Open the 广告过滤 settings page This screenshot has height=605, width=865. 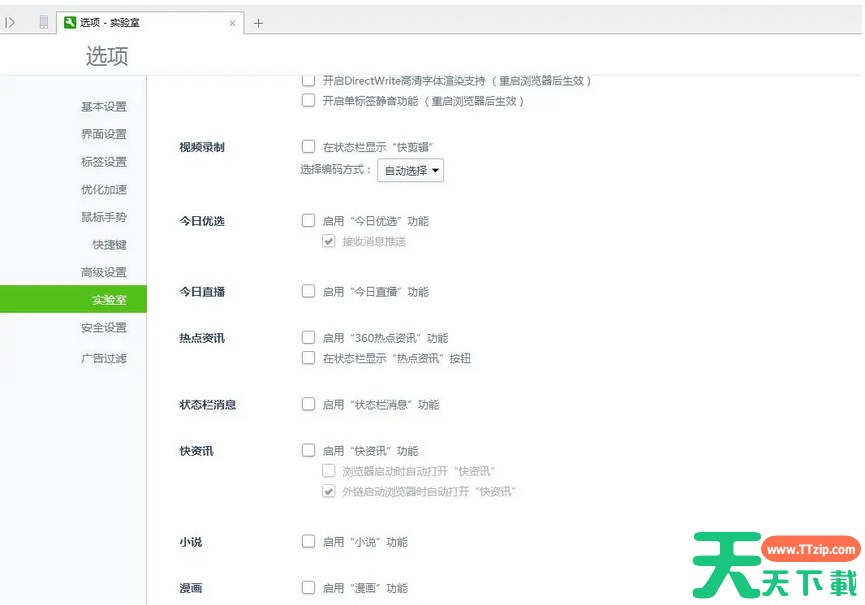tap(104, 358)
